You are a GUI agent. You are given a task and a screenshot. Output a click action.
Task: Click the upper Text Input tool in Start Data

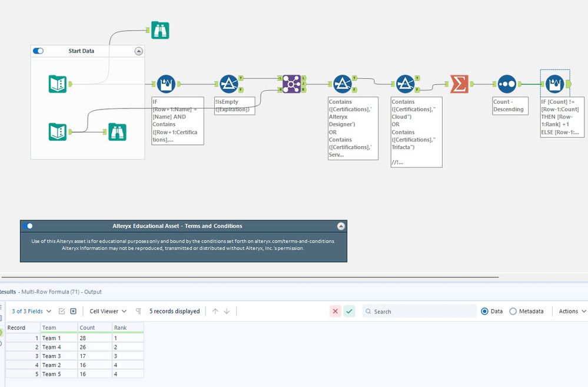(57, 84)
